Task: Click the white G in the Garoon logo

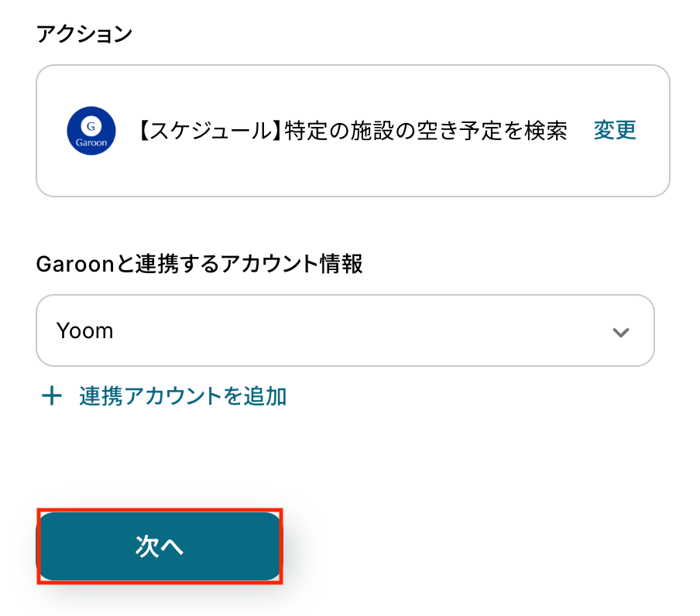Action: pyautogui.click(x=91, y=125)
